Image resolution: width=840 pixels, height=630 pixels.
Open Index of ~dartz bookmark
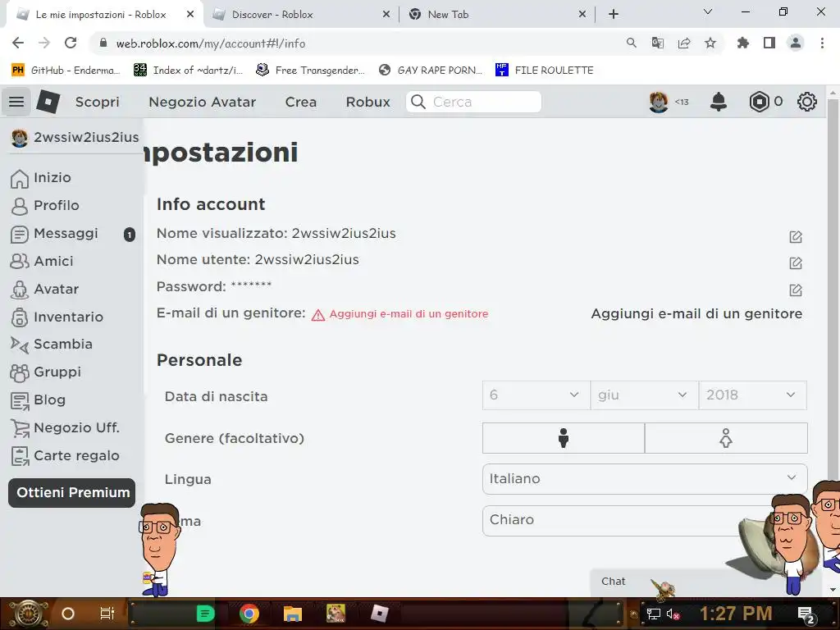189,71
